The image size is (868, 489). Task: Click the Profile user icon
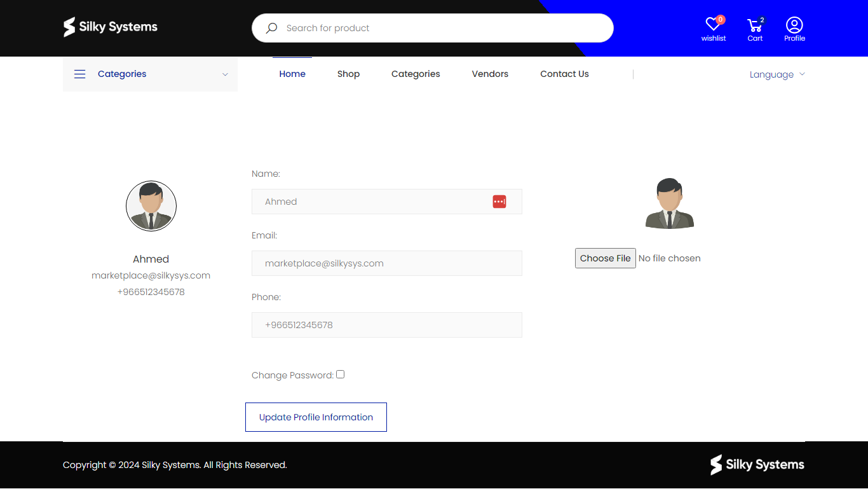(x=794, y=25)
